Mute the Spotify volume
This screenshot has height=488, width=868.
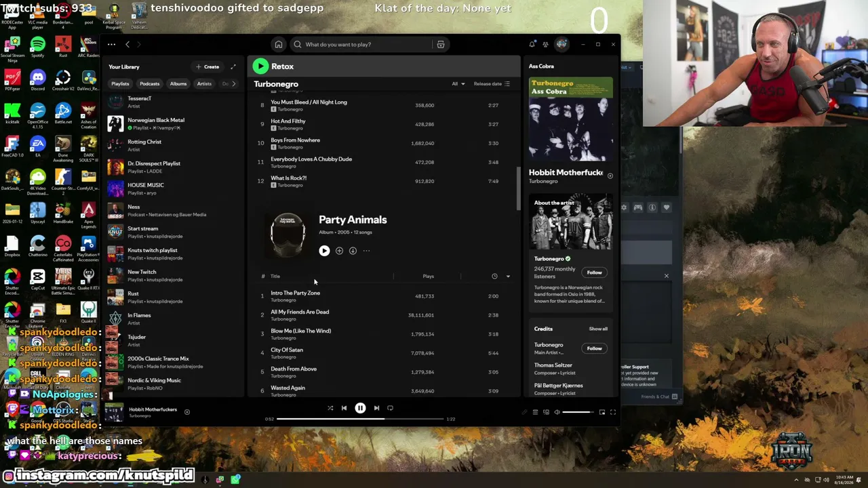coord(557,412)
